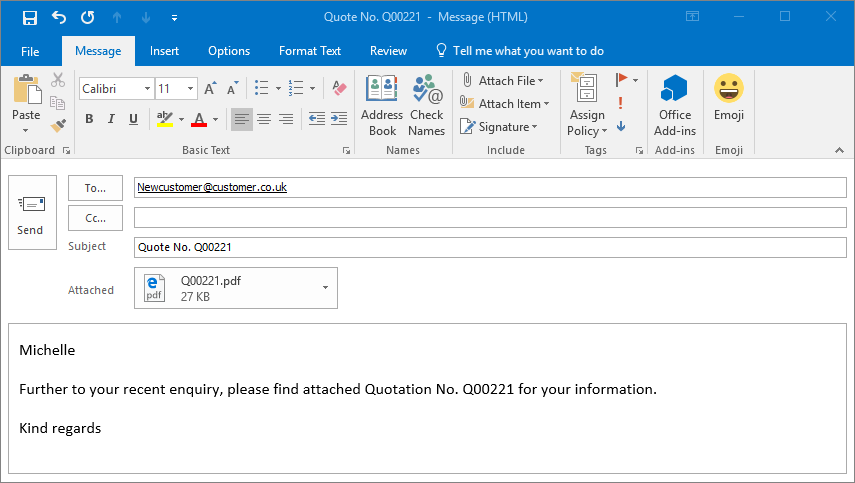Toggle Underline formatting
The width and height of the screenshot is (855, 483).
[133, 120]
